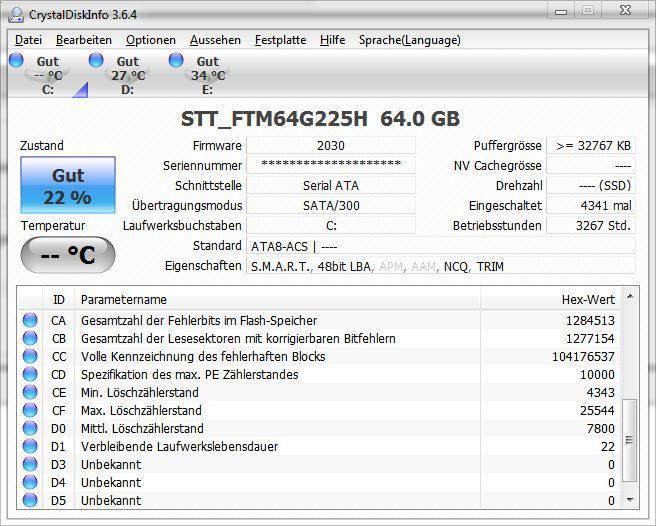This screenshot has width=656, height=526.
Task: Select row 'Min. Löschzählerstand'
Action: [320, 393]
